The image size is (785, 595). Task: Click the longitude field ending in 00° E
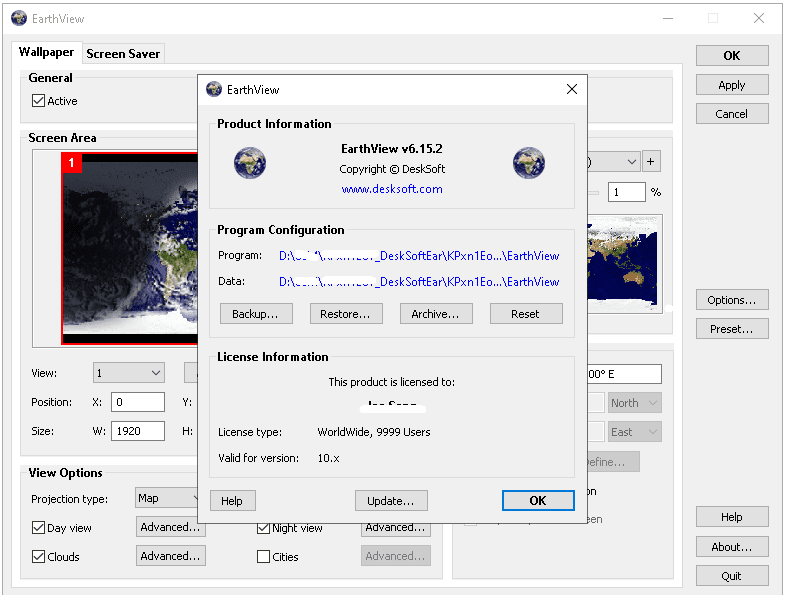point(624,374)
